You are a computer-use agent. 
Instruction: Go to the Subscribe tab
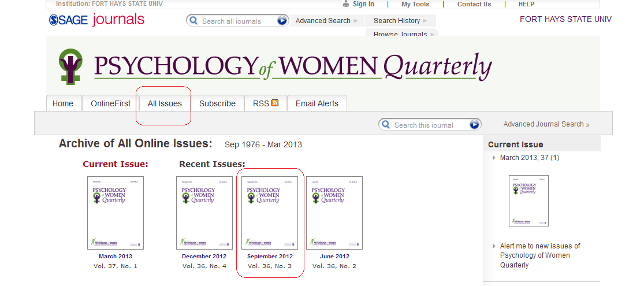point(217,103)
